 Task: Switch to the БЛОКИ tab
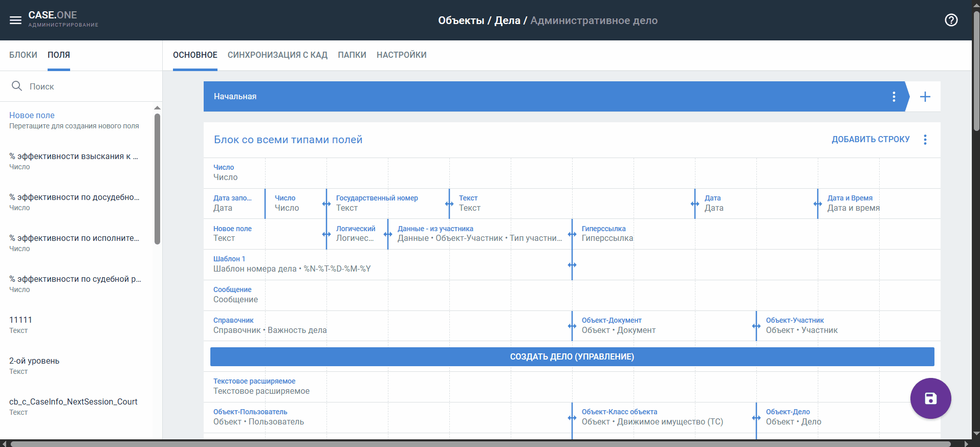tap(23, 55)
